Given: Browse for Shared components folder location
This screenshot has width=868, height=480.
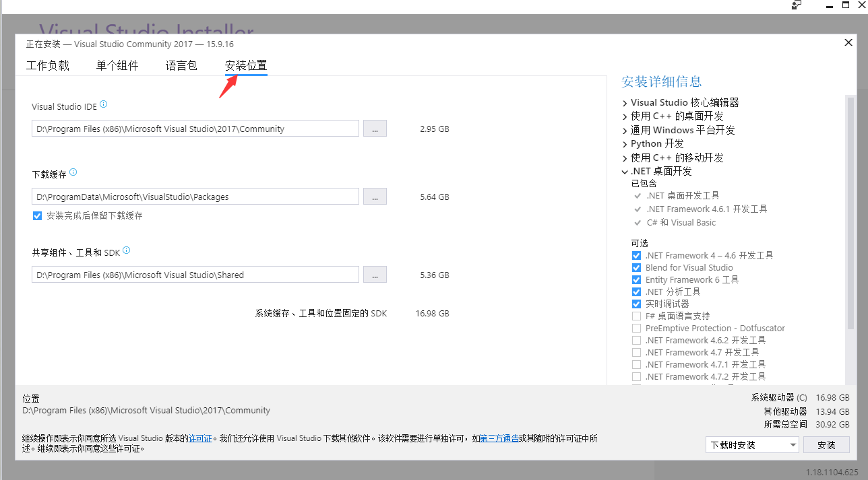Looking at the screenshot, I should tap(375, 275).
